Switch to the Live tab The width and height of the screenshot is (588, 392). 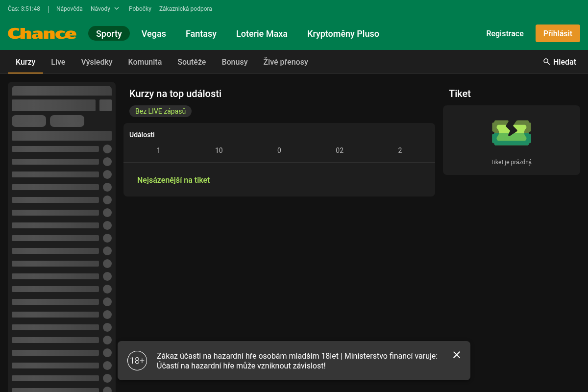point(58,62)
